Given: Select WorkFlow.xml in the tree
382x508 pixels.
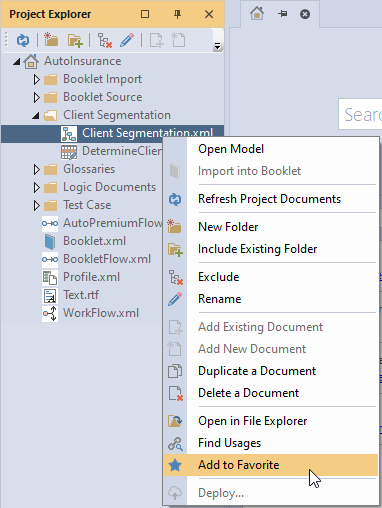Looking at the screenshot, I should pyautogui.click(x=101, y=313).
